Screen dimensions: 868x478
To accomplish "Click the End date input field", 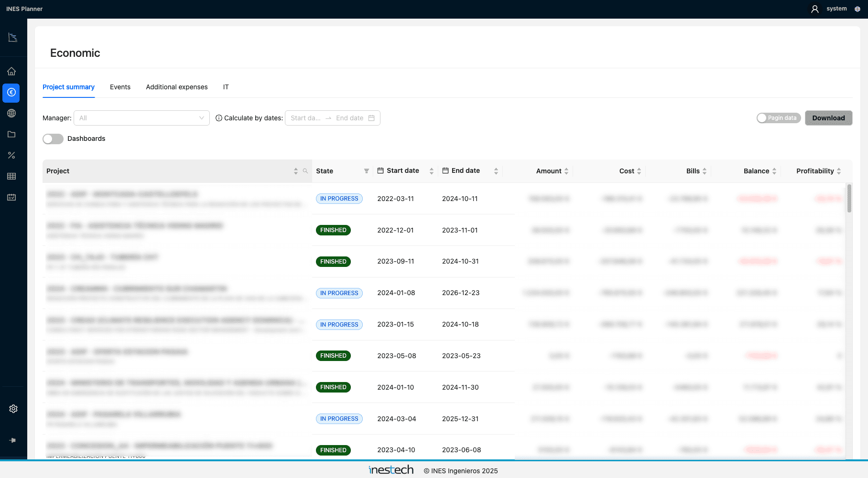I will click(350, 118).
